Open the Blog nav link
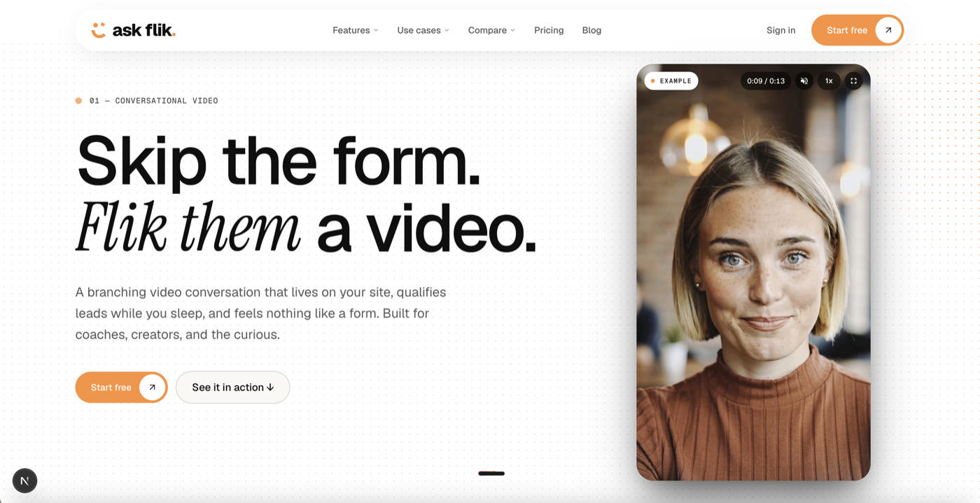 click(x=591, y=30)
